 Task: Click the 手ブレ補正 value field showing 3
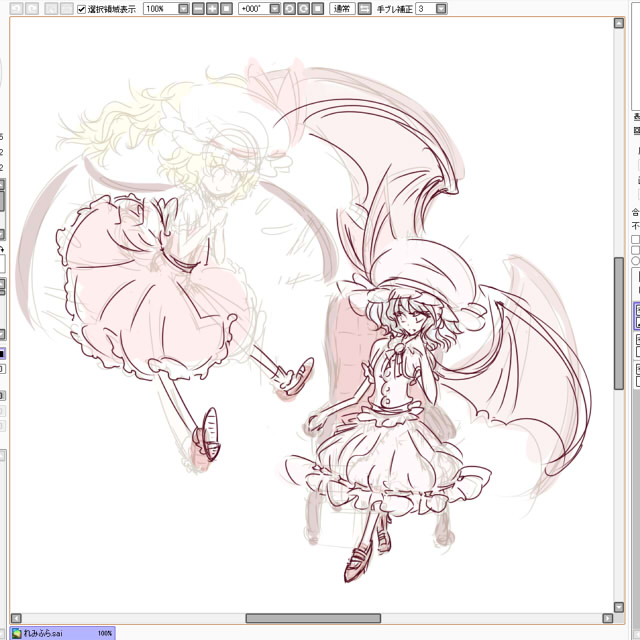pos(426,9)
